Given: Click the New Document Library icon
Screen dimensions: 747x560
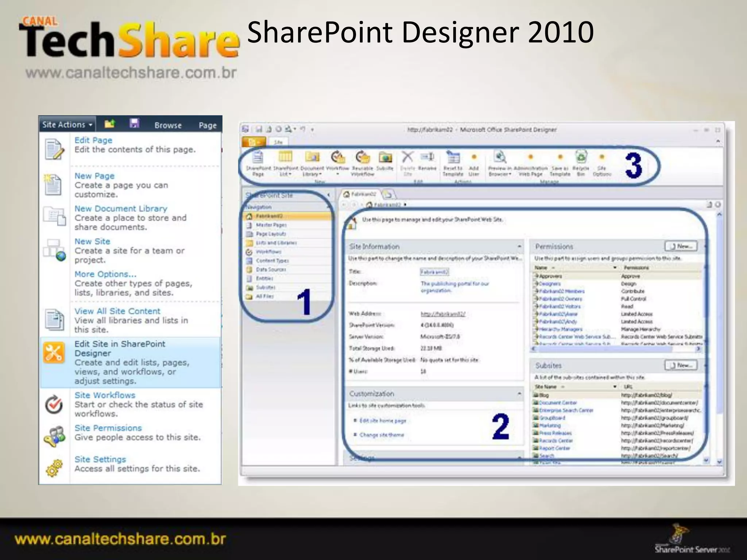Looking at the screenshot, I should 55,216.
